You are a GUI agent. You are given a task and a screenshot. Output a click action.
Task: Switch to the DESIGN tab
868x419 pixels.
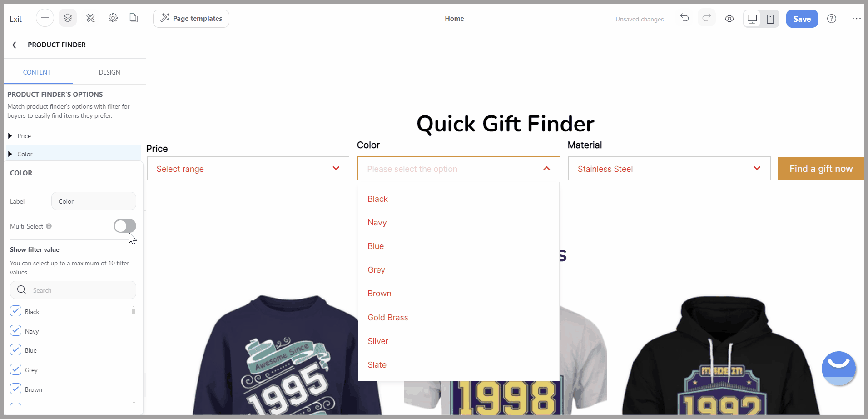109,72
